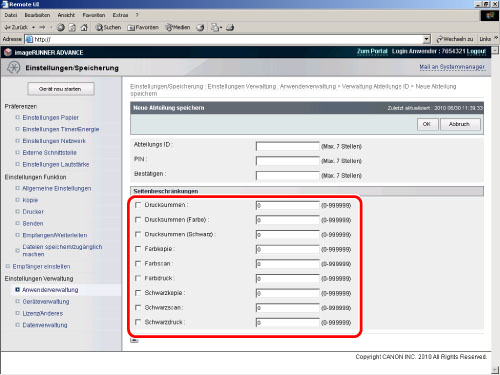Click the Windows logo in the toolbar corner
Viewport: 500px width, 375px height.
(490, 15)
